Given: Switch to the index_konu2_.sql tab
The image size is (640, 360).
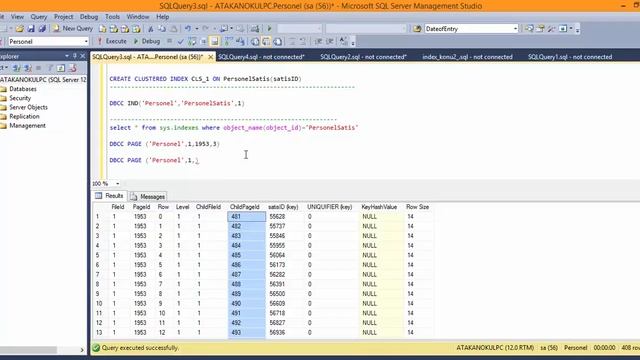Looking at the screenshot, I should (467, 57).
